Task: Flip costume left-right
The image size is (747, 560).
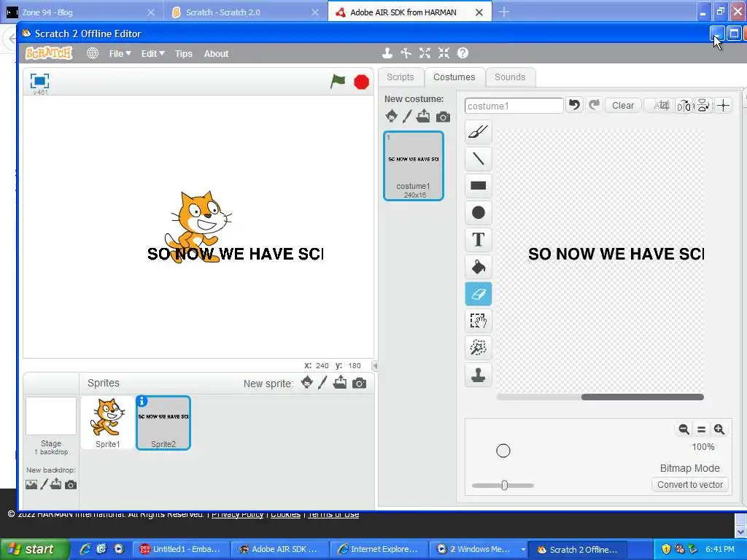Action: pos(684,106)
